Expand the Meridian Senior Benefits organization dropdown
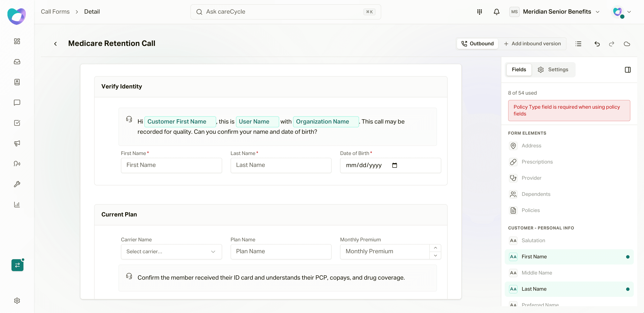The height and width of the screenshot is (313, 644). click(555, 12)
